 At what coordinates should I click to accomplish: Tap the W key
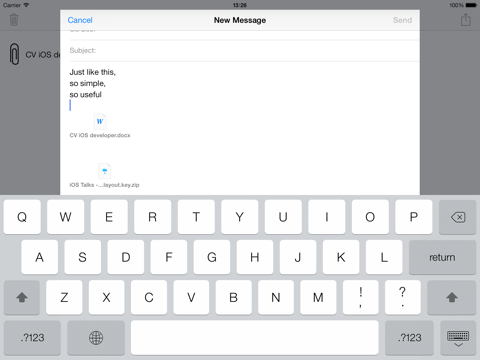(66, 217)
